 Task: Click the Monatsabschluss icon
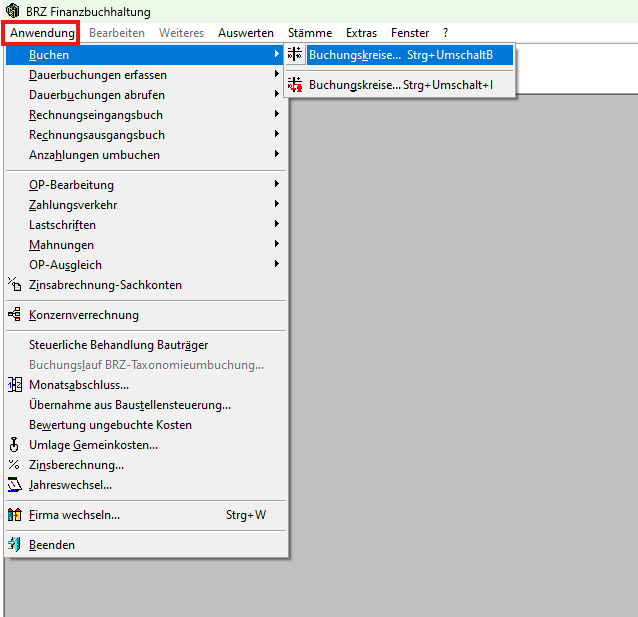pyautogui.click(x=15, y=385)
